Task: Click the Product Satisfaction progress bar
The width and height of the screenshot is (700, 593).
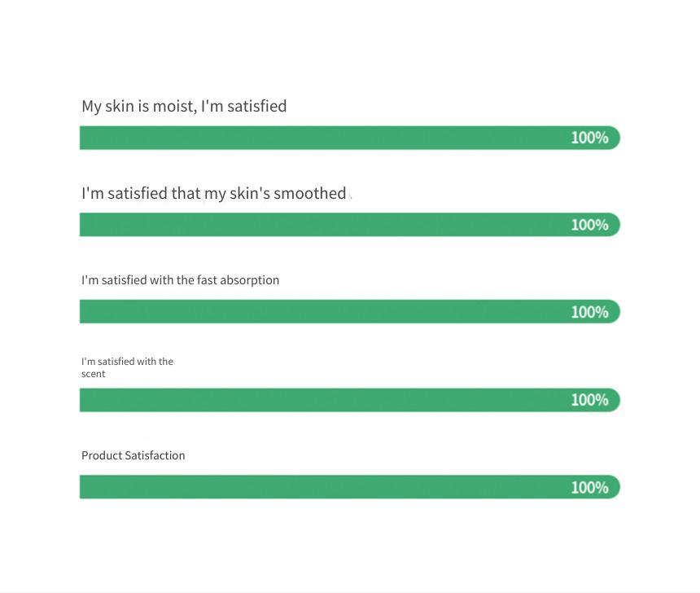Action: [x=350, y=486]
